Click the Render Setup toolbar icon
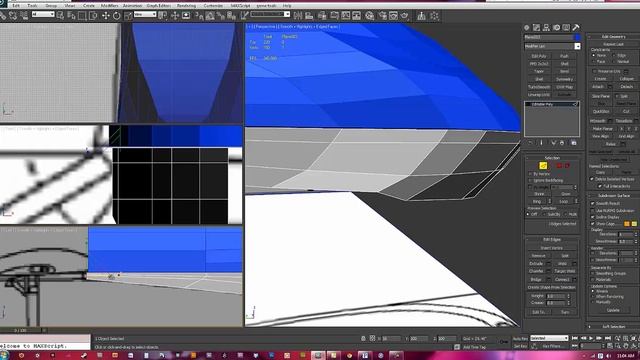640x360 pixels. click(x=382, y=16)
